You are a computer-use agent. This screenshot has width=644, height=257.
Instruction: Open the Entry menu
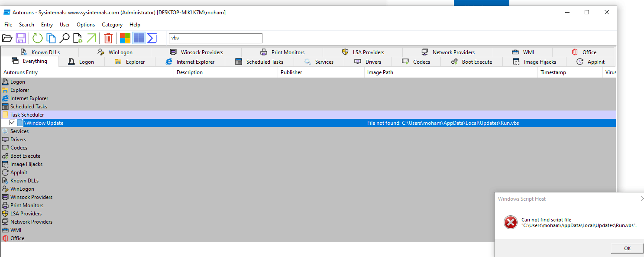click(x=47, y=25)
